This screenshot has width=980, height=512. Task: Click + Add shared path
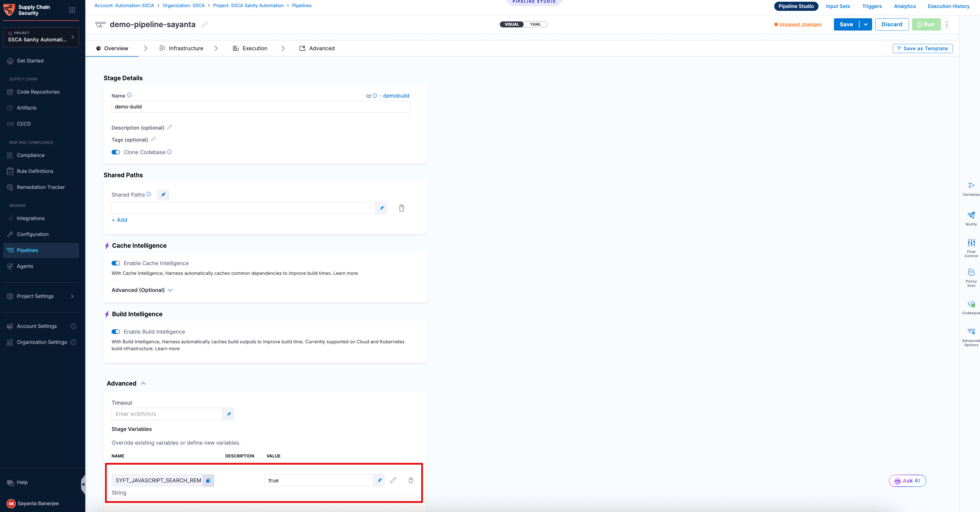pyautogui.click(x=120, y=220)
